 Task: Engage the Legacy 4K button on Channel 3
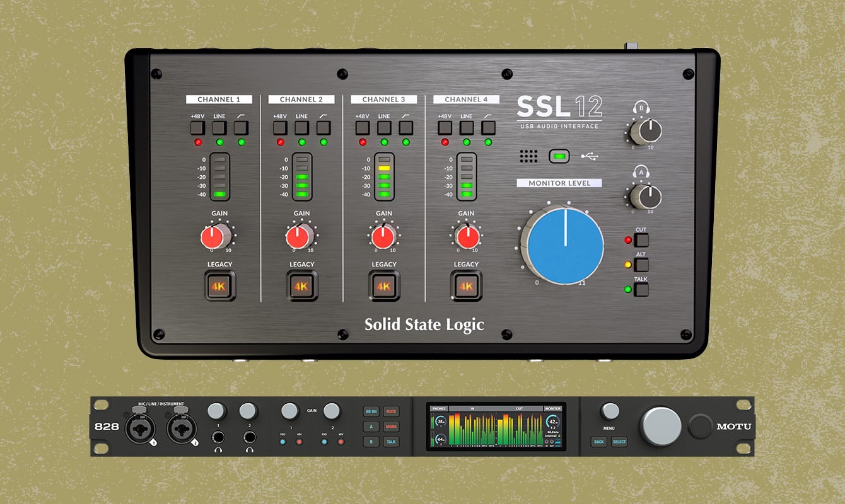[x=384, y=285]
